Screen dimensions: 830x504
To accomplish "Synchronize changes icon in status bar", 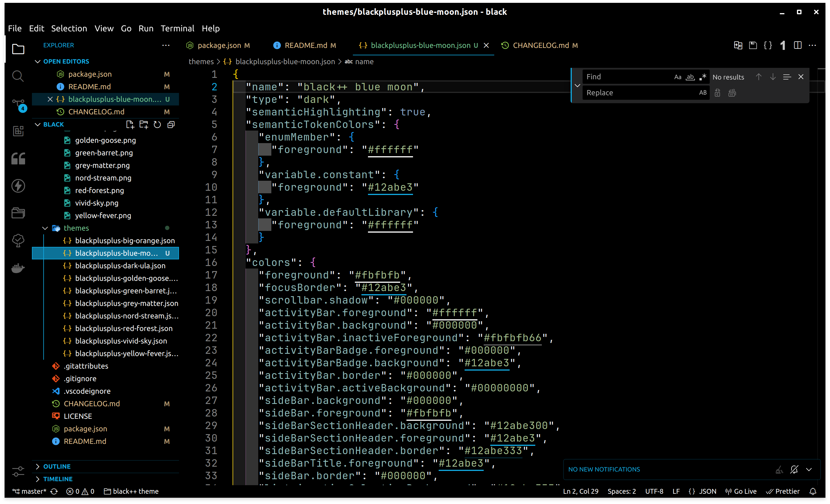I will click(x=54, y=491).
